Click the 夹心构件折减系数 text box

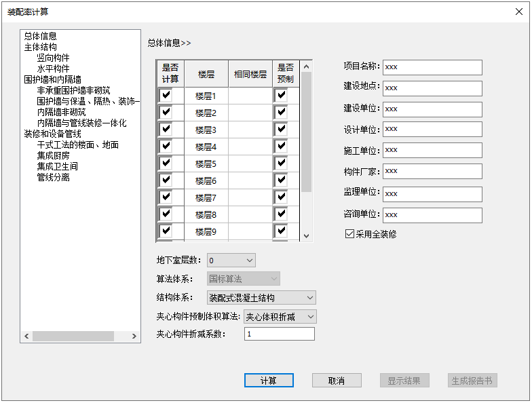point(279,334)
